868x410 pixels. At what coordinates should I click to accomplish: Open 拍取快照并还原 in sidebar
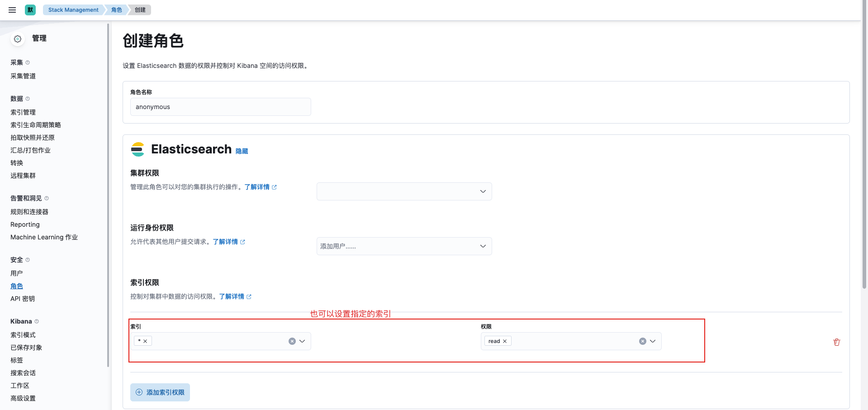pos(33,138)
